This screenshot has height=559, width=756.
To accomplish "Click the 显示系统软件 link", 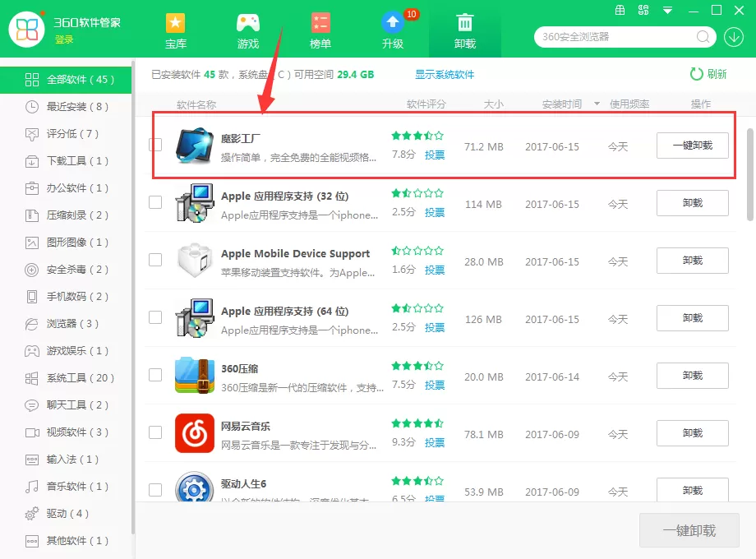I will coord(445,74).
